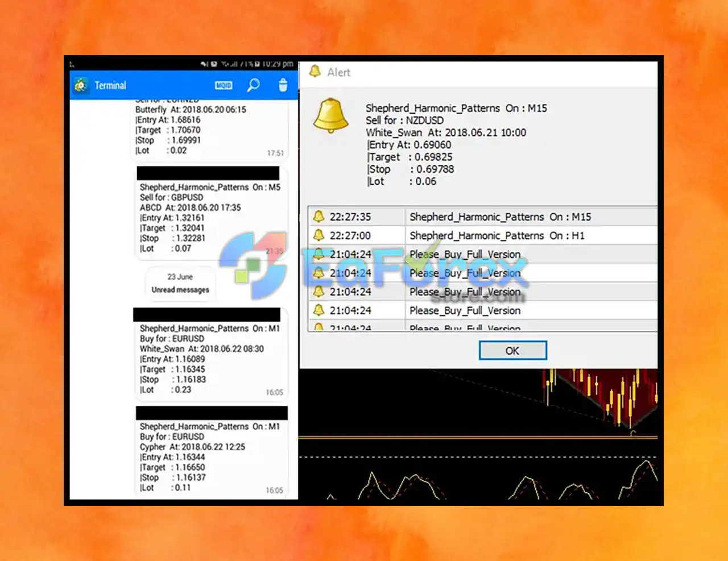Tap the search magnifier icon in Terminal header
The height and width of the screenshot is (561, 728).
(253, 85)
